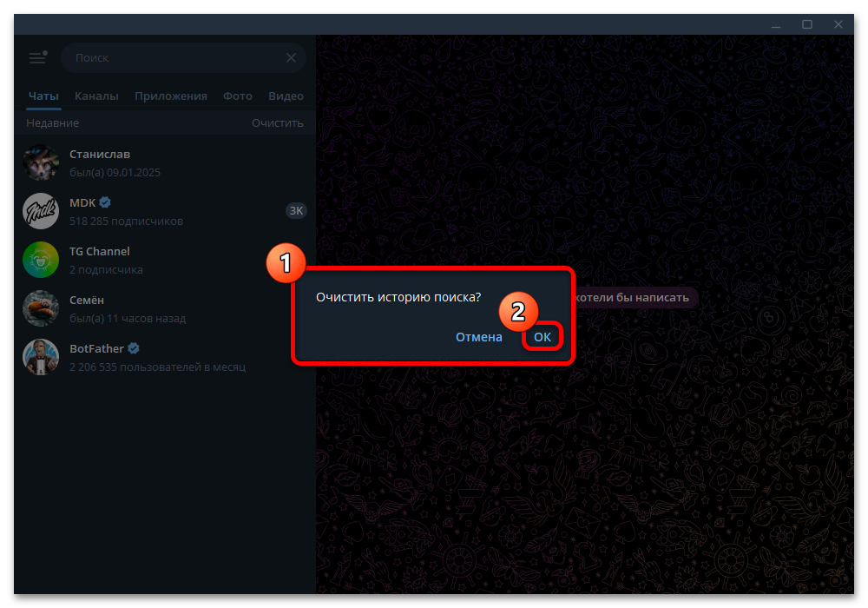
Task: Select the Станислав chat name
Action: coord(100,154)
